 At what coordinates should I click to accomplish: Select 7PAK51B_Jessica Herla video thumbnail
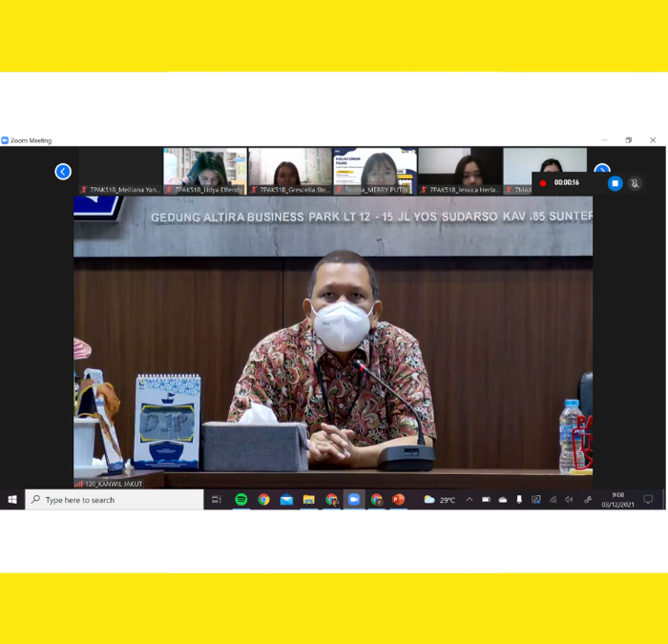point(460,171)
